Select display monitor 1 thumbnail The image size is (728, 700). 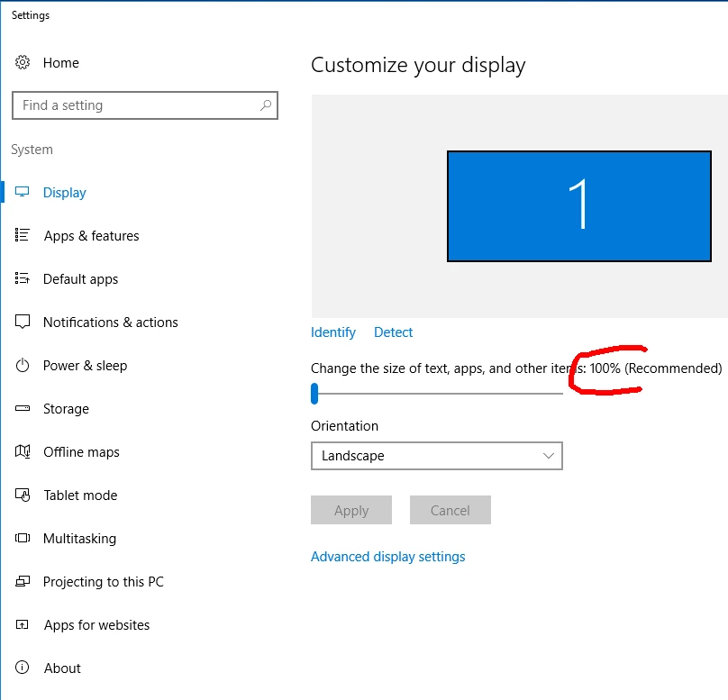click(579, 206)
